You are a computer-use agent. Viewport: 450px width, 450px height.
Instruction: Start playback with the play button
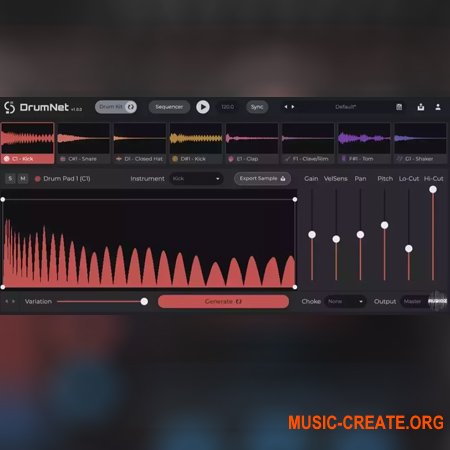point(203,107)
